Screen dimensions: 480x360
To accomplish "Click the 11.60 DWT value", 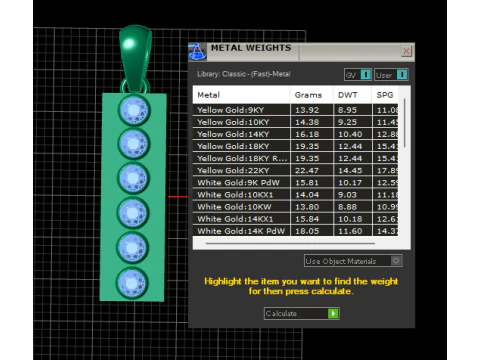I will tap(350, 231).
